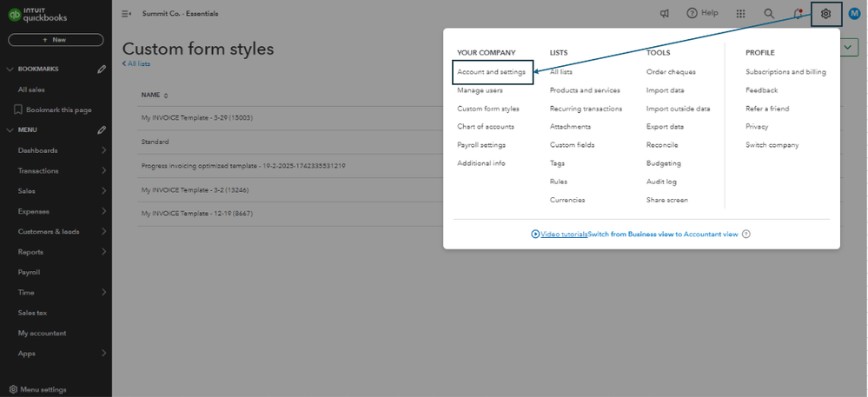Expand the Reports submenu arrow

(103, 252)
